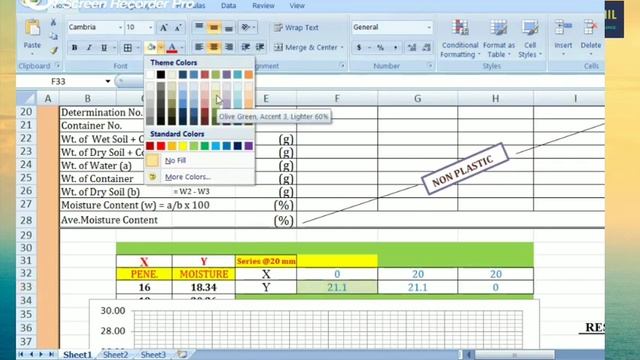This screenshot has width=640, height=360.
Task: Apply Percent Style format
Action: click(380, 48)
